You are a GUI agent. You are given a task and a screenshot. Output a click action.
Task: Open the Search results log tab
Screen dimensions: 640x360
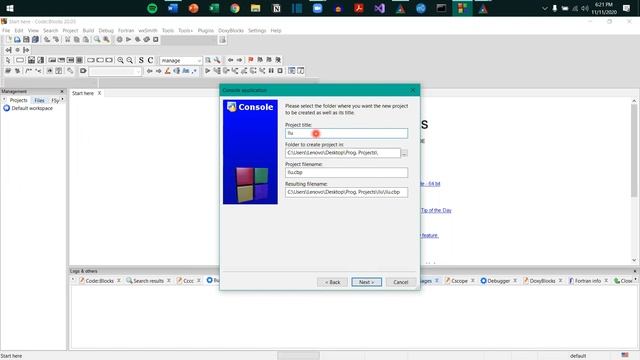148,281
